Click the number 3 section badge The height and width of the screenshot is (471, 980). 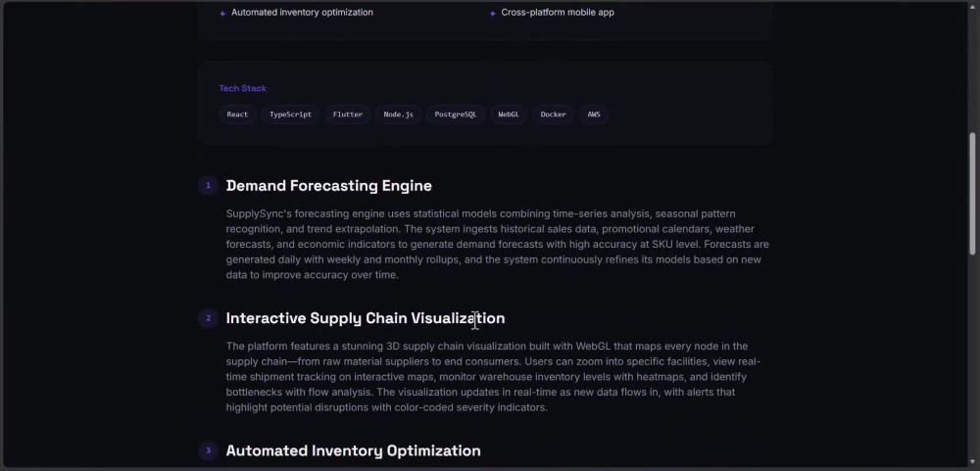[208, 450]
